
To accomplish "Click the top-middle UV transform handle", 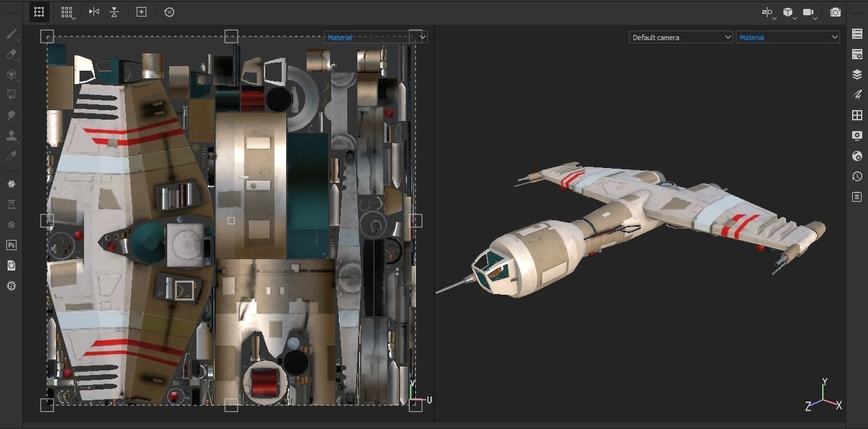I will 231,36.
